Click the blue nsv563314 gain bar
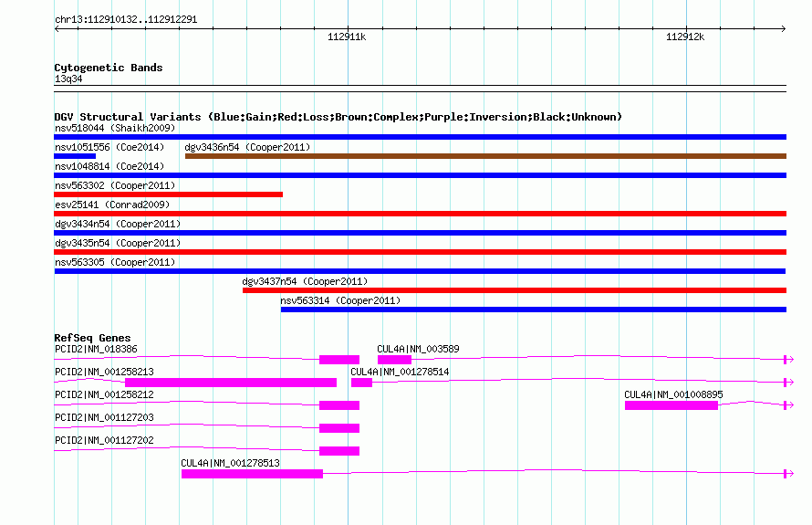 pos(534,310)
